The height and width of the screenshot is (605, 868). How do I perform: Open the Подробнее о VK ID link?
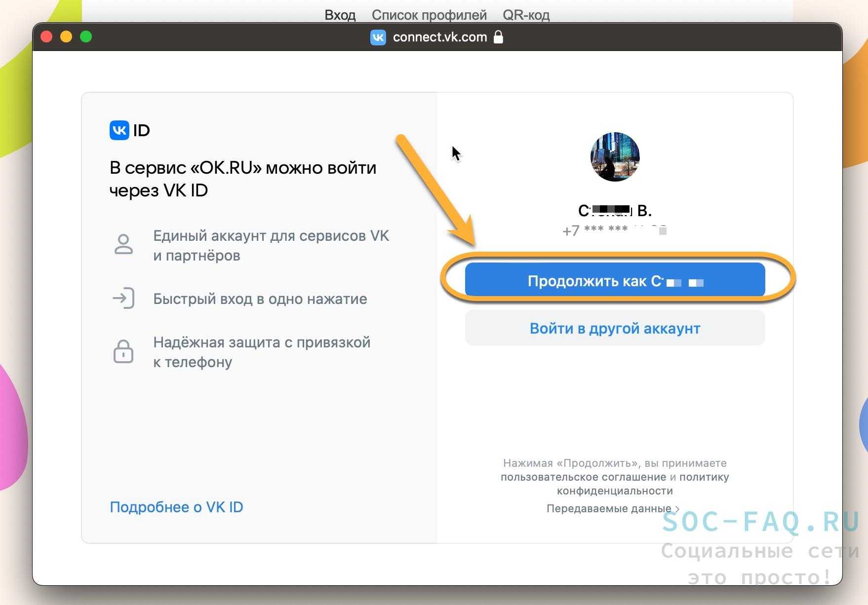point(176,507)
